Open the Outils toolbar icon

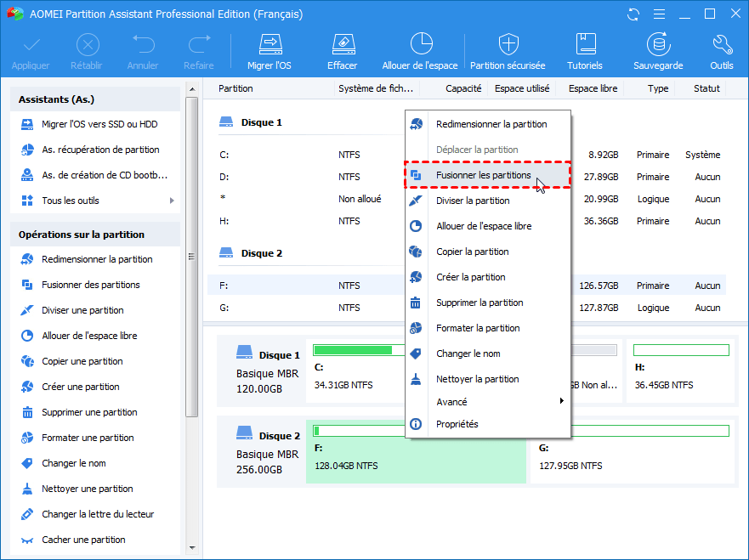pyautogui.click(x=722, y=45)
